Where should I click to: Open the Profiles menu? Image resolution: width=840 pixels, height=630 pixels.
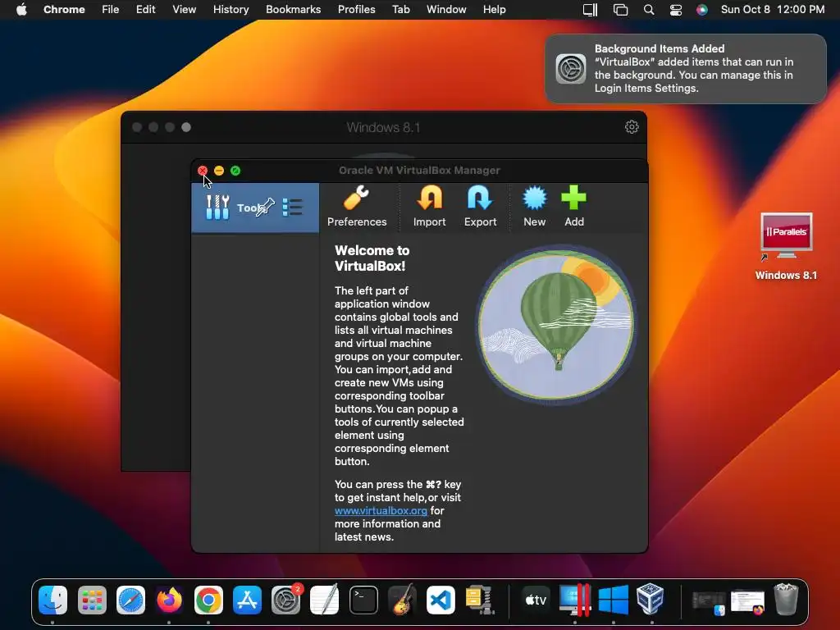(356, 10)
